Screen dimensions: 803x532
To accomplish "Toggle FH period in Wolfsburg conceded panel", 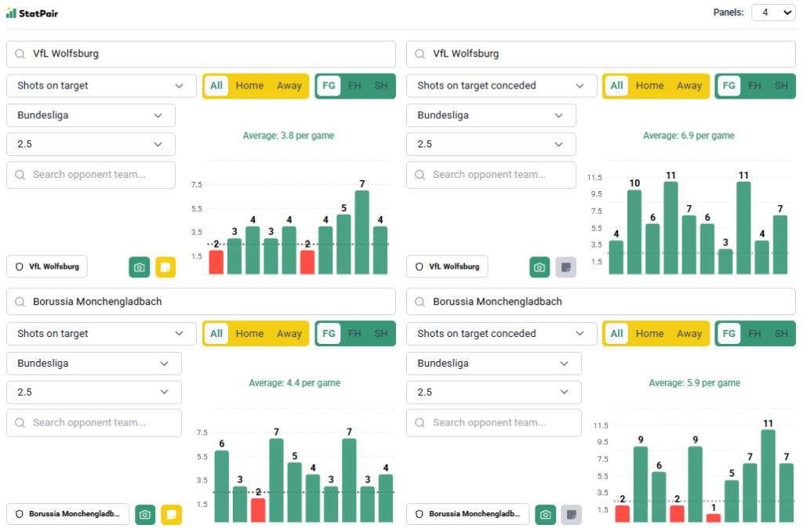I will point(754,86).
